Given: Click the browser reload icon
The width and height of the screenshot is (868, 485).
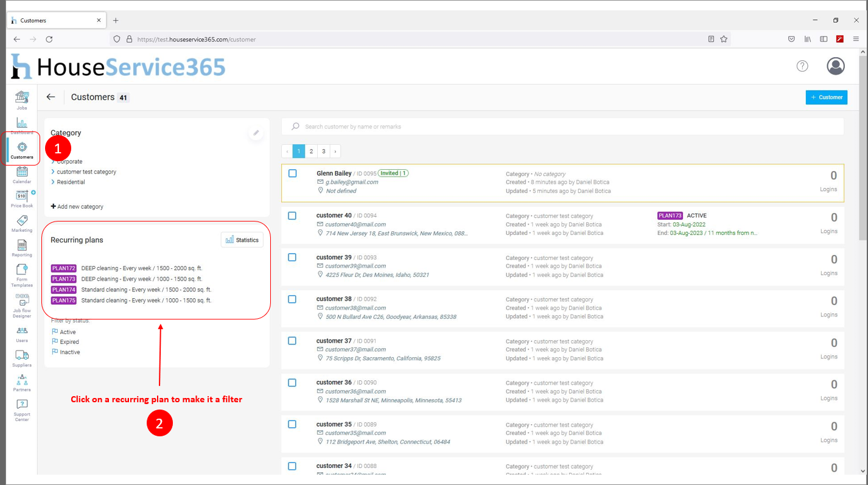Looking at the screenshot, I should [x=49, y=39].
